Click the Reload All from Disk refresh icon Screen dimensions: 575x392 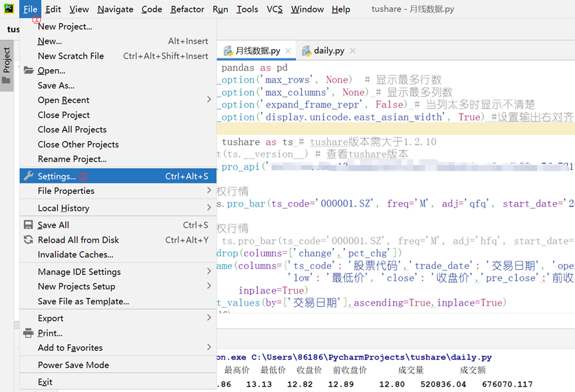coord(28,240)
